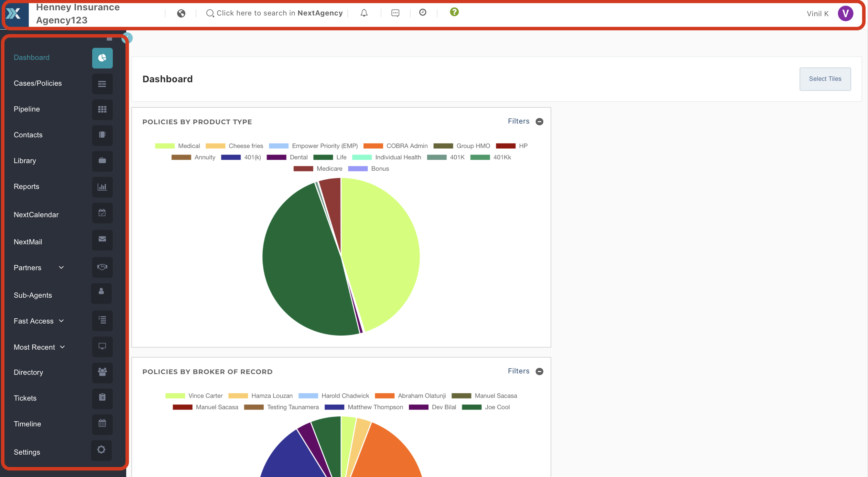Open the chat messages icon

click(395, 13)
